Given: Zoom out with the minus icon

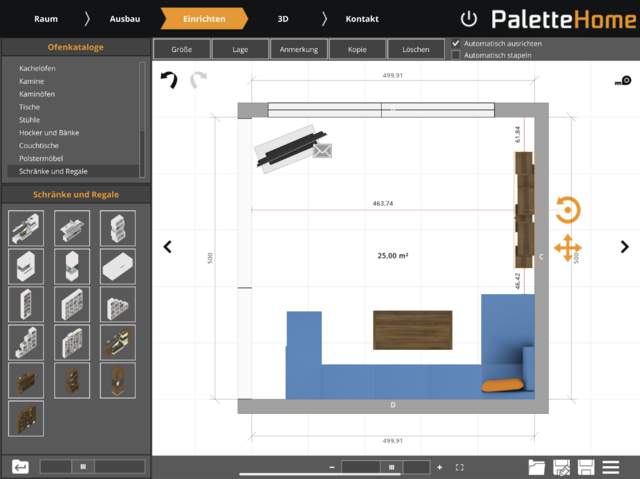Looking at the screenshot, I should point(332,467).
